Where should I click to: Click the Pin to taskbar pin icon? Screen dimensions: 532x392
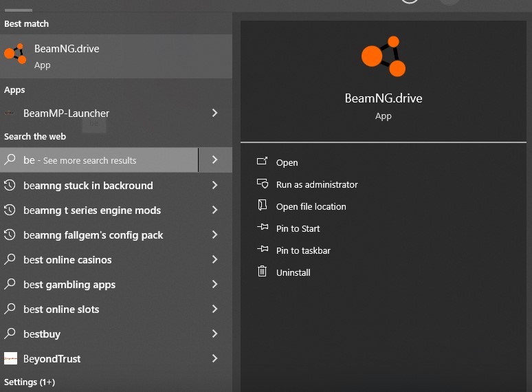coord(262,250)
